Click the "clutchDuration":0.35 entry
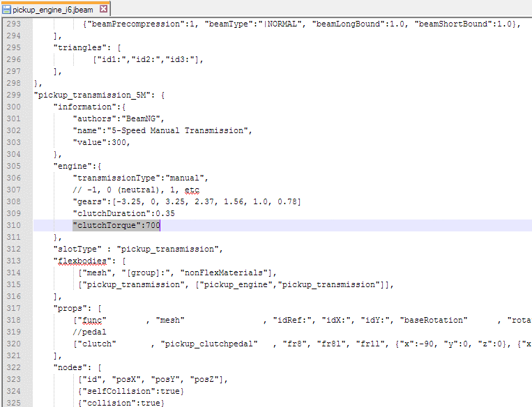Image resolution: width=532 pixels, height=407 pixels. (123, 214)
